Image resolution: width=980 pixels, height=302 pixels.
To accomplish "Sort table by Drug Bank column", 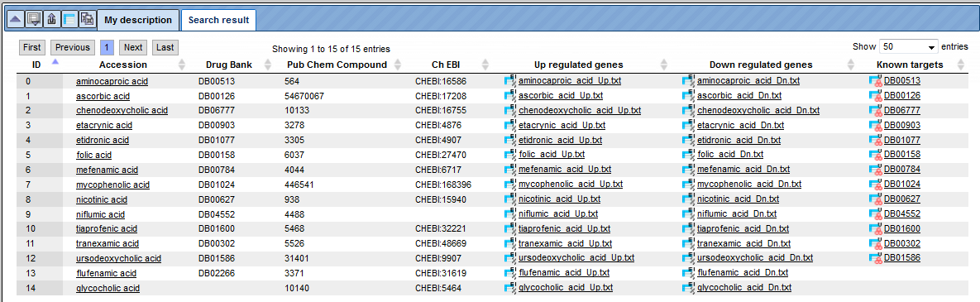I will (x=268, y=65).
